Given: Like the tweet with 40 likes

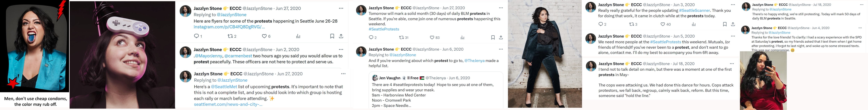Looking at the screenshot, I should (662, 24).
